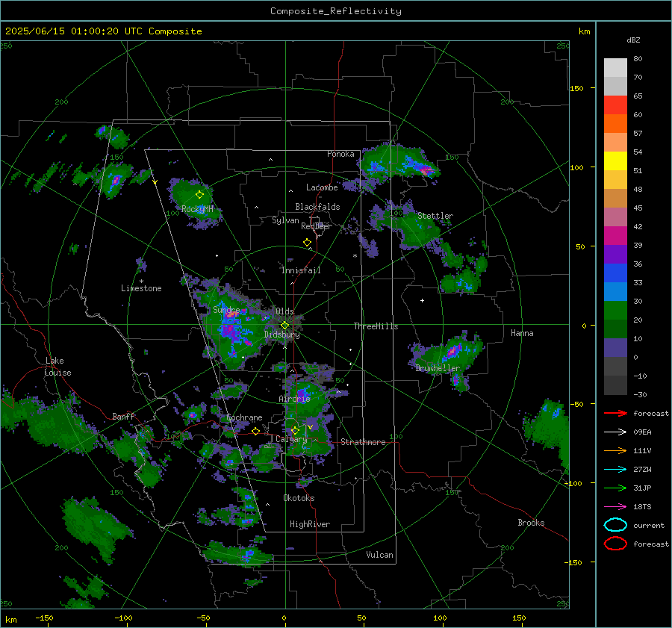Image resolution: width=672 pixels, height=628 pixels.
Task: Select the HighRiver label
Action: [310, 524]
